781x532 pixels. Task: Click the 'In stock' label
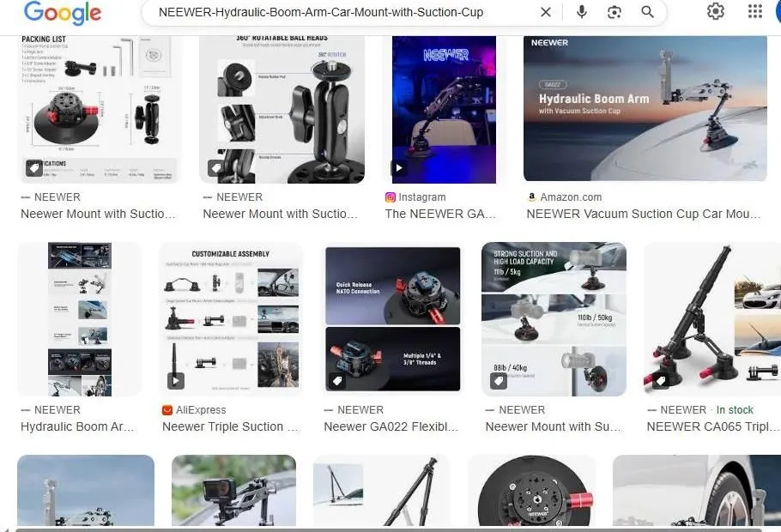[x=735, y=410]
